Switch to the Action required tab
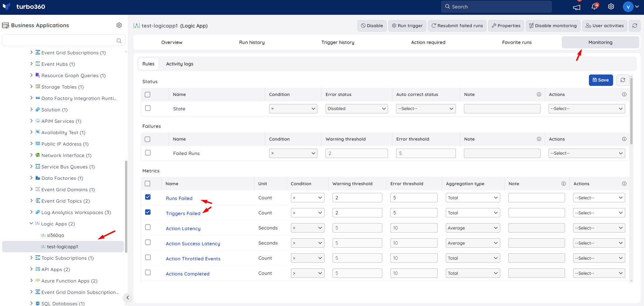The height and width of the screenshot is (306, 644). click(x=428, y=42)
